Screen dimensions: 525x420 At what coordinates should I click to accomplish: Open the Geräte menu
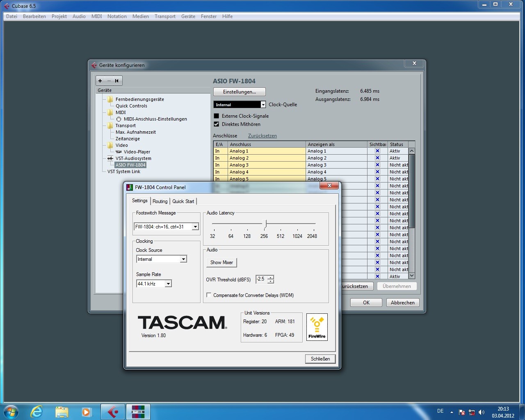point(188,16)
